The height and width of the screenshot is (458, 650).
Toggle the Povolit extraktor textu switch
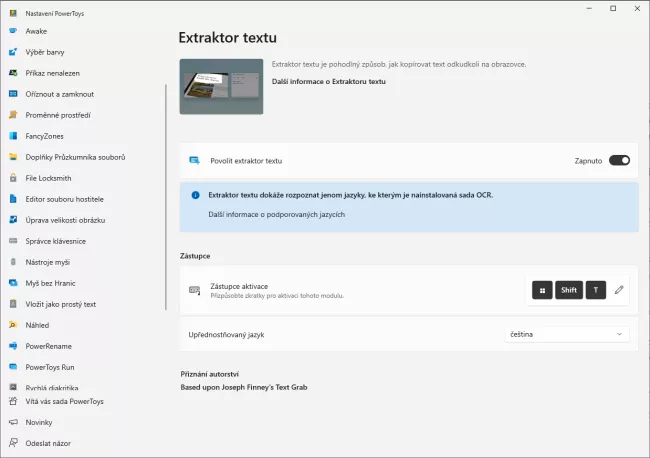[618, 160]
